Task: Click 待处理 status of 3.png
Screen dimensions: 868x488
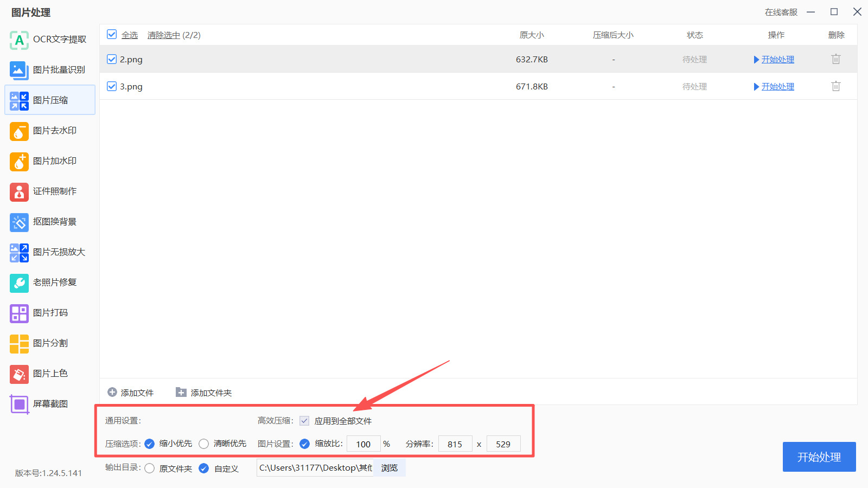Action: coord(695,87)
